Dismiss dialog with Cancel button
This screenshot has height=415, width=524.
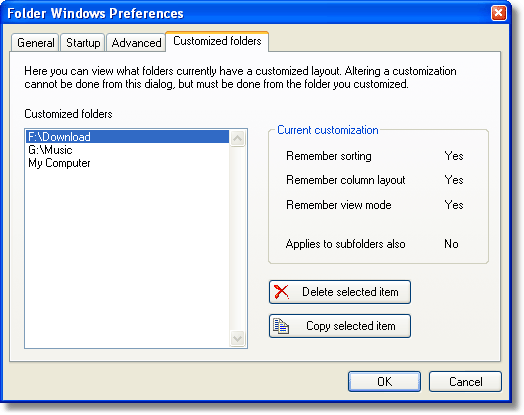(x=465, y=381)
